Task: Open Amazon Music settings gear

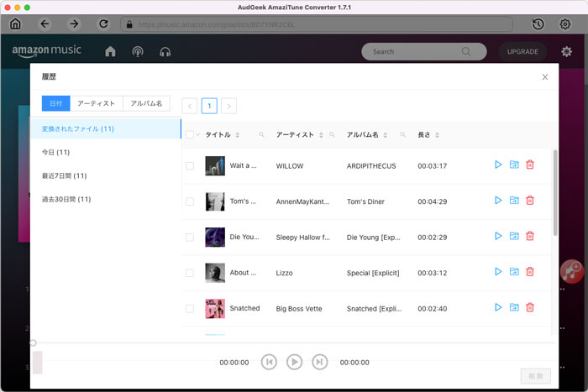Action: (566, 51)
